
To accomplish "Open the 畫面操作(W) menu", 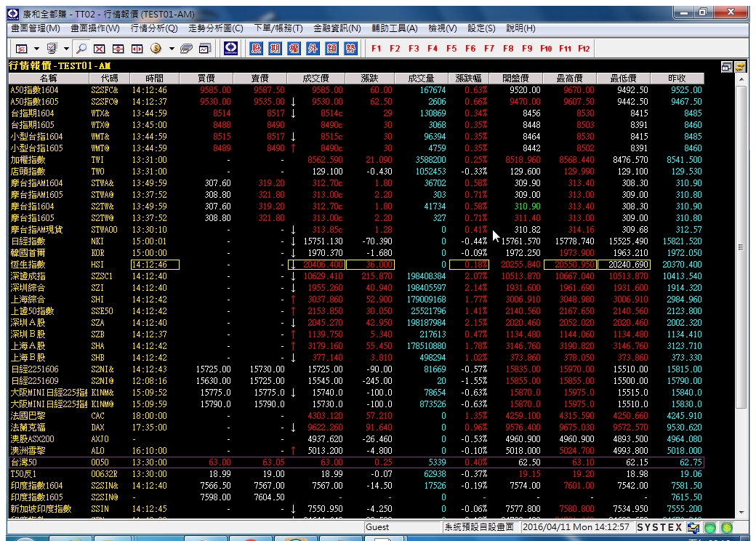I will [x=95, y=28].
